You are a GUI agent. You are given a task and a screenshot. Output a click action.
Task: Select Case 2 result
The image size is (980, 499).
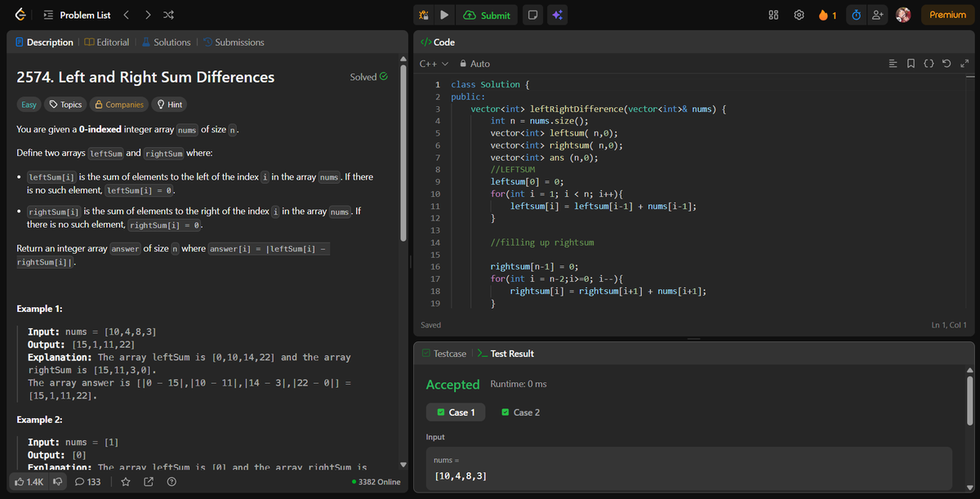coord(520,412)
